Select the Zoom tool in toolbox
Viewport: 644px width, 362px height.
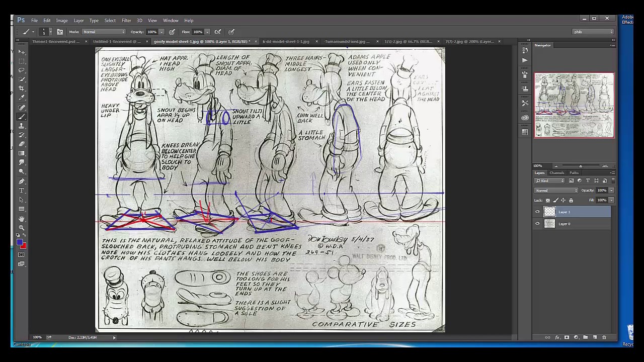pos(22,228)
